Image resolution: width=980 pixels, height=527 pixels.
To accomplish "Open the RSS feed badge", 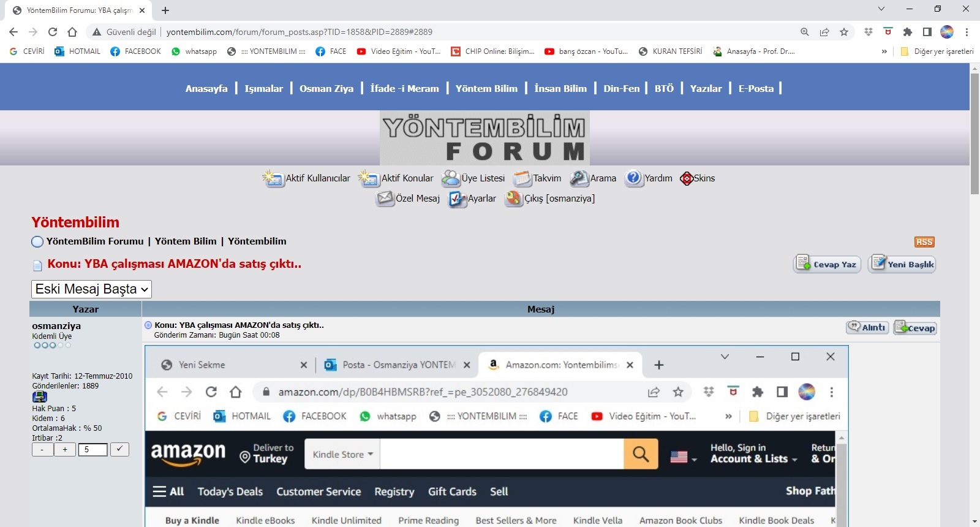I will [x=924, y=242].
